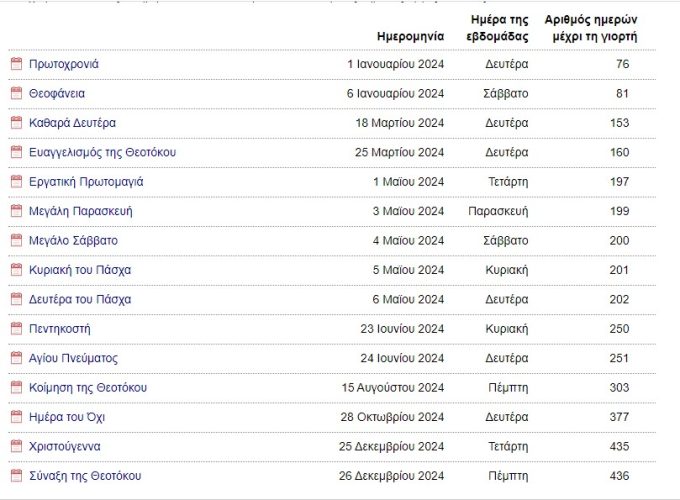Open the Αγίου Πνεύματος holiday link

pos(73,358)
